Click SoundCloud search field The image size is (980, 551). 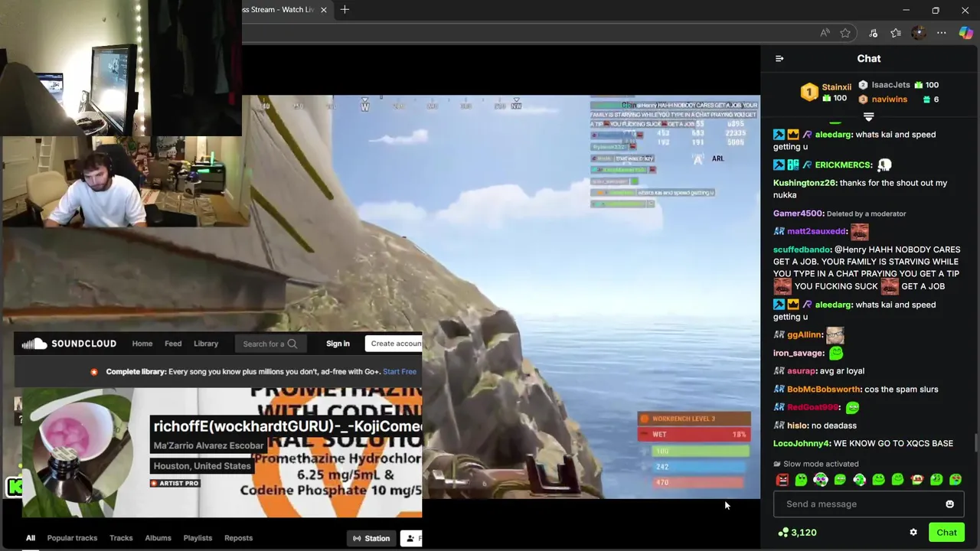pos(270,344)
